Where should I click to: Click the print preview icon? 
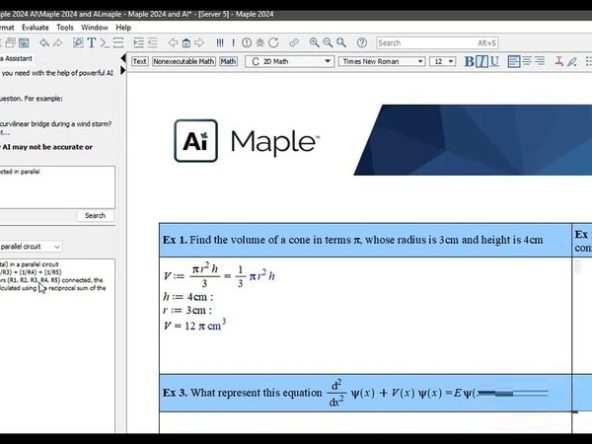point(24,43)
